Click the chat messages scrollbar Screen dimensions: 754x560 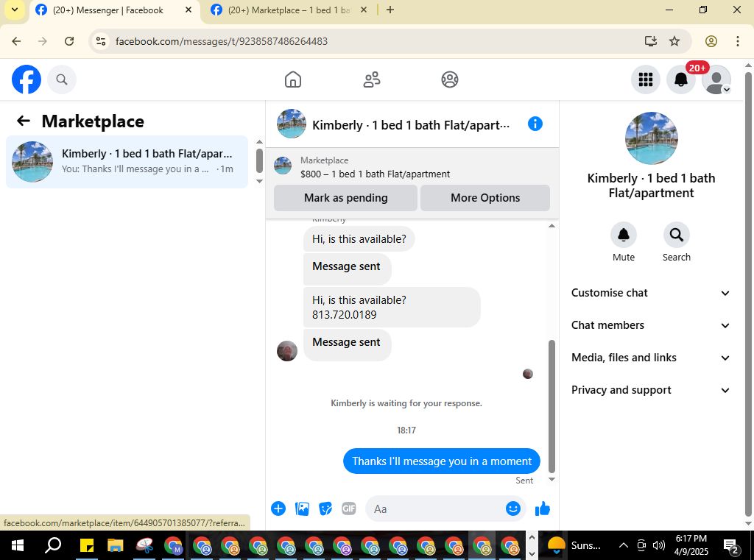tap(552, 406)
